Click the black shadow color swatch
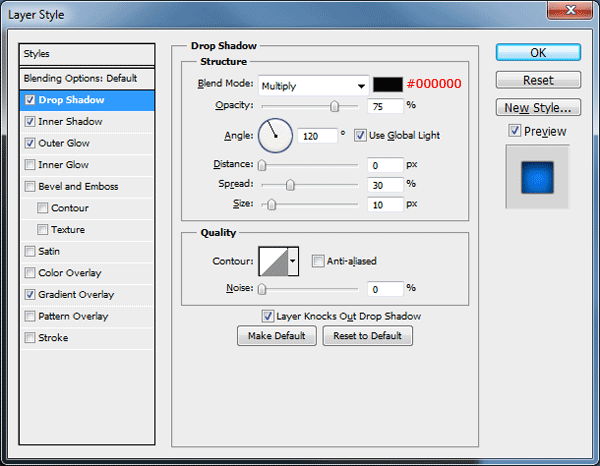 (x=388, y=85)
